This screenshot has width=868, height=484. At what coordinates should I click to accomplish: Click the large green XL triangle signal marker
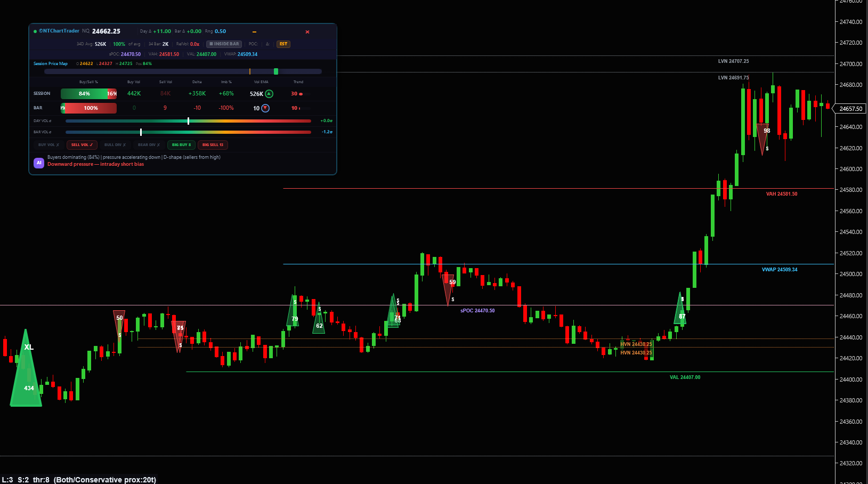click(x=26, y=368)
